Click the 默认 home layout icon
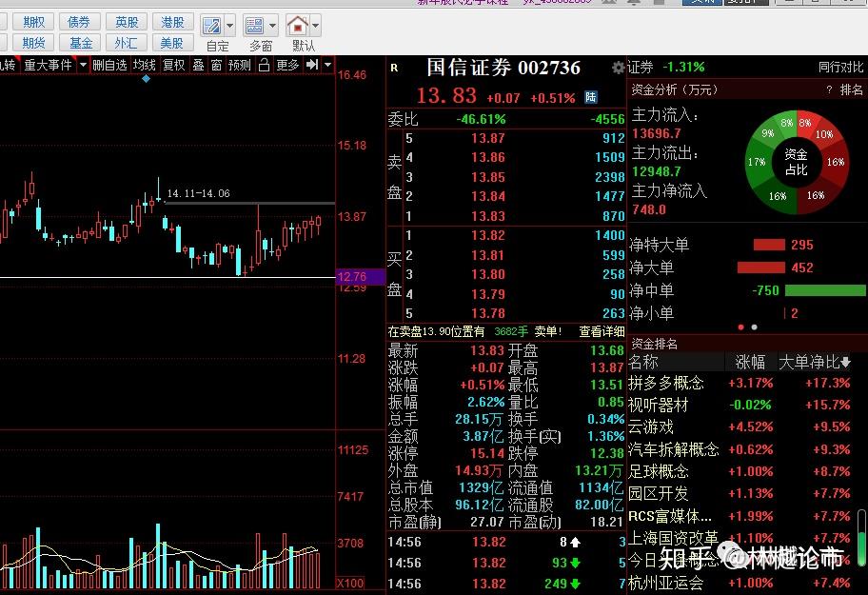 (x=298, y=26)
